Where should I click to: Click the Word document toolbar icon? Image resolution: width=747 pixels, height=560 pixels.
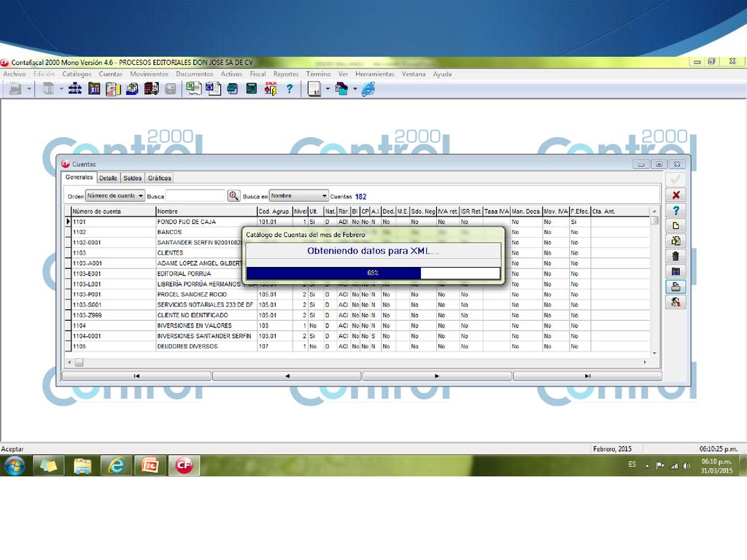click(213, 89)
